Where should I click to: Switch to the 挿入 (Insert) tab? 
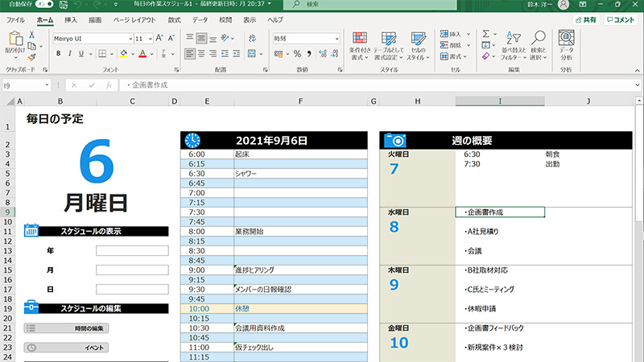click(71, 19)
